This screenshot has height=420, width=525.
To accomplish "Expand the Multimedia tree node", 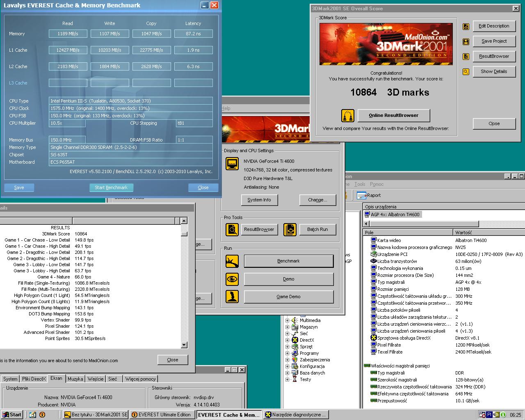I will tap(288, 320).
